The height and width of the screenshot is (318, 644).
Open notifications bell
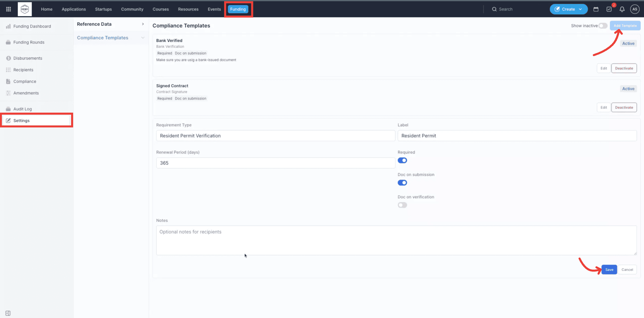coord(622,9)
